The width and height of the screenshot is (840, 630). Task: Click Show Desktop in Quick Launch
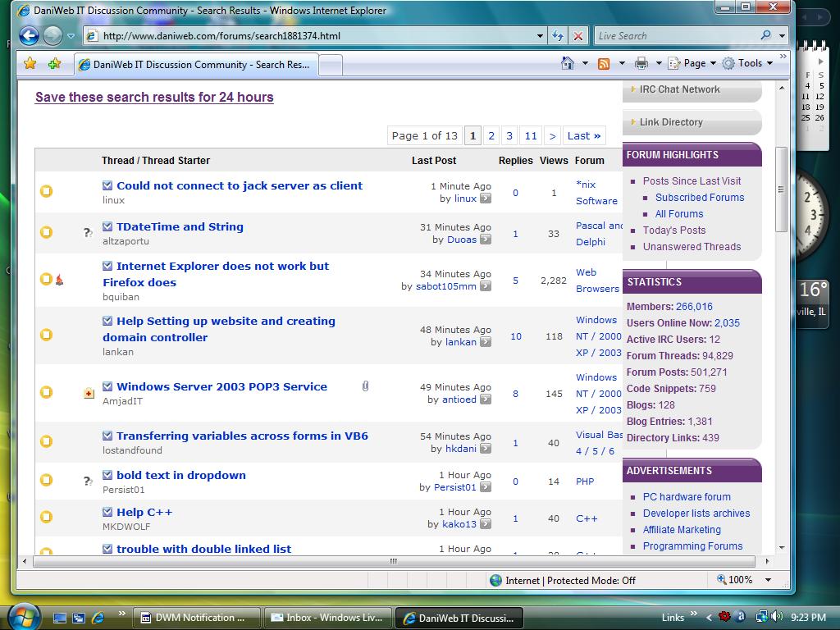click(59, 618)
